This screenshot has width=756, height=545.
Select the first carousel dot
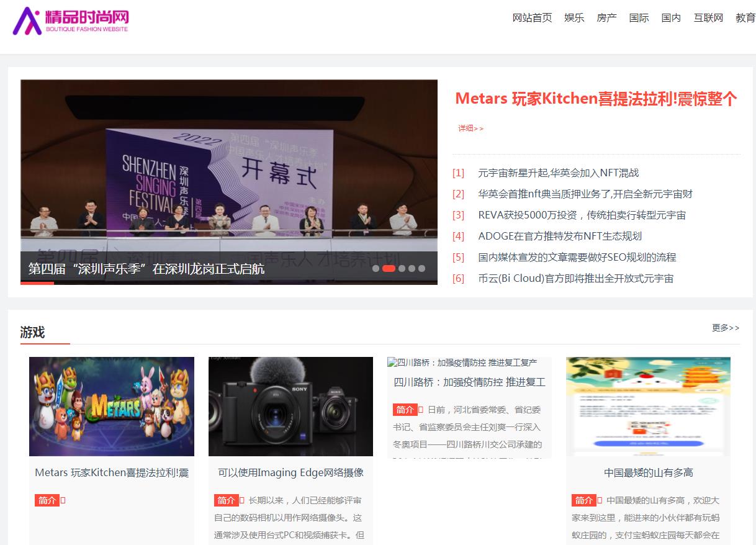click(x=376, y=269)
